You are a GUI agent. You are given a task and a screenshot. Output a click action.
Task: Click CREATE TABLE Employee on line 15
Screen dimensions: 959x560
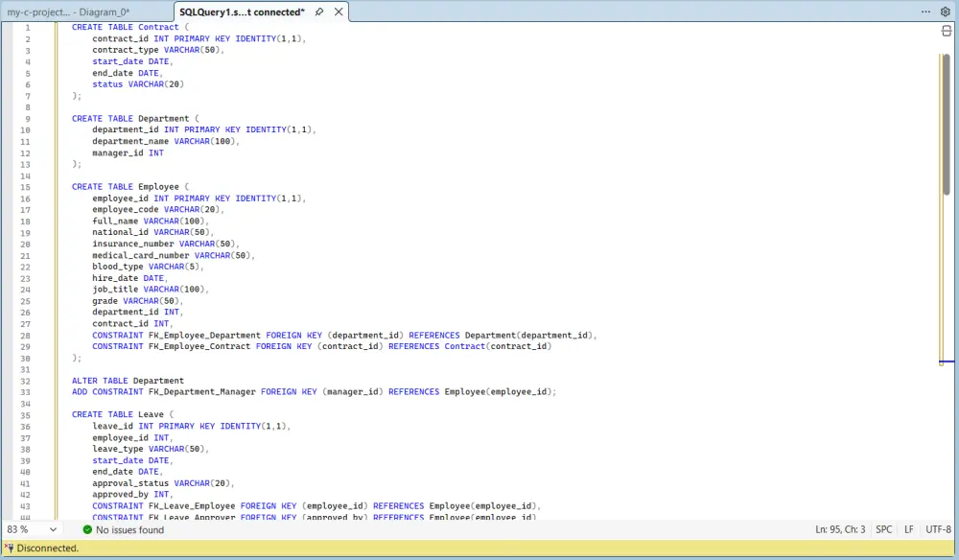(126, 187)
